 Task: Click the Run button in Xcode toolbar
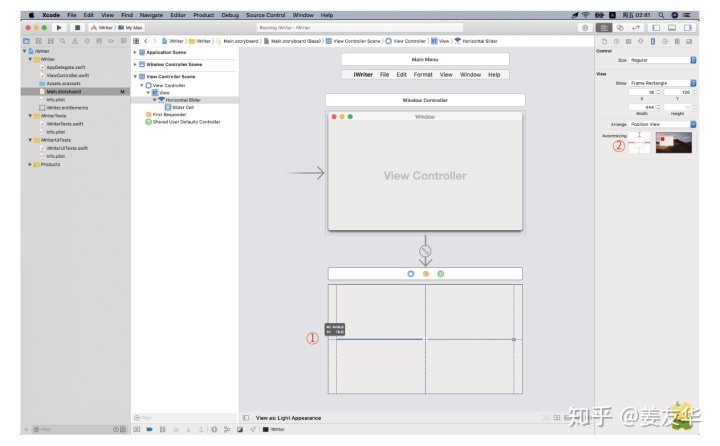coord(59,28)
